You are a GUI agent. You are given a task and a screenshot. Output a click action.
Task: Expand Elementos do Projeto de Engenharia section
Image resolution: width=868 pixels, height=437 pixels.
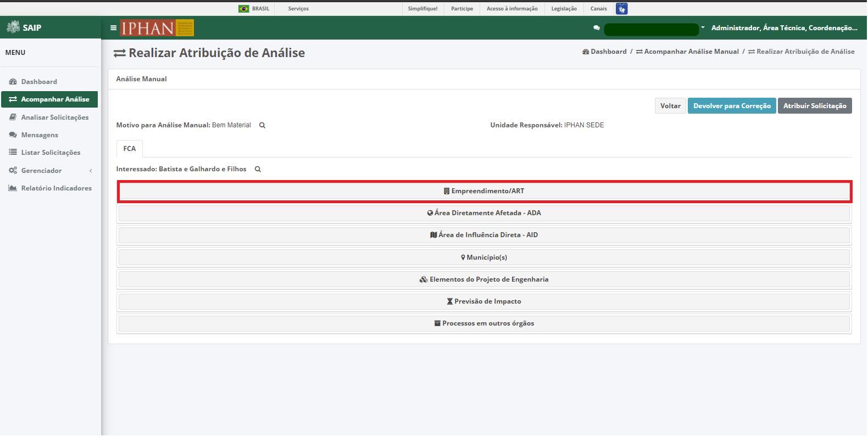(x=485, y=279)
